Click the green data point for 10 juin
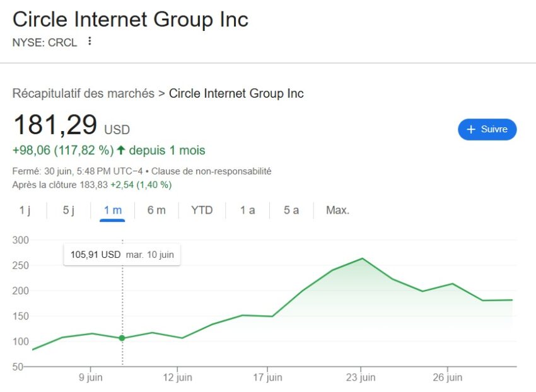The image size is (536, 392). pyautogui.click(x=122, y=338)
